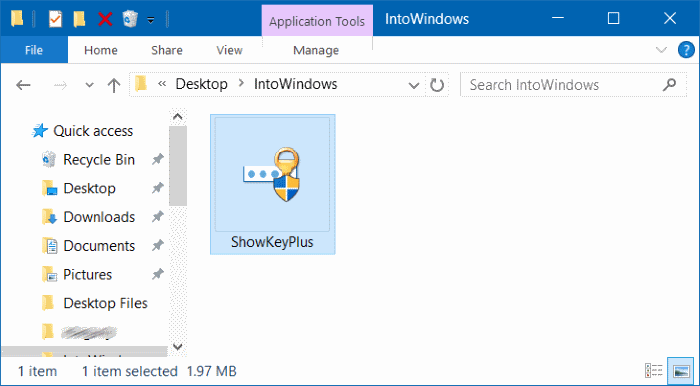Open the recent locations dropdown

click(90, 85)
